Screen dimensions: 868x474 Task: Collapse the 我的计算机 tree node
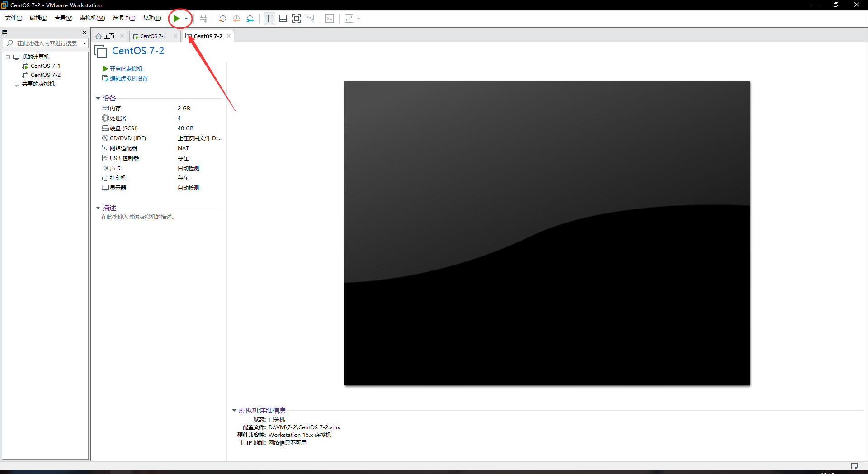[8, 57]
